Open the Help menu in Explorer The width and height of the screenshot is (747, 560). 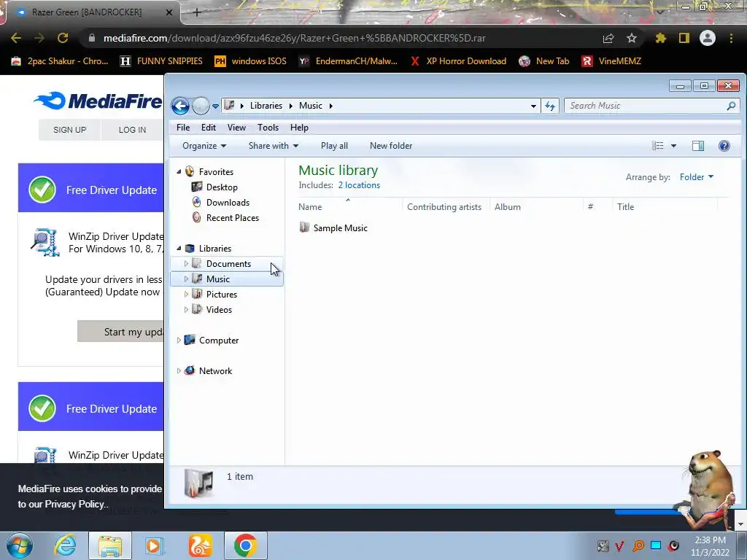pos(299,128)
